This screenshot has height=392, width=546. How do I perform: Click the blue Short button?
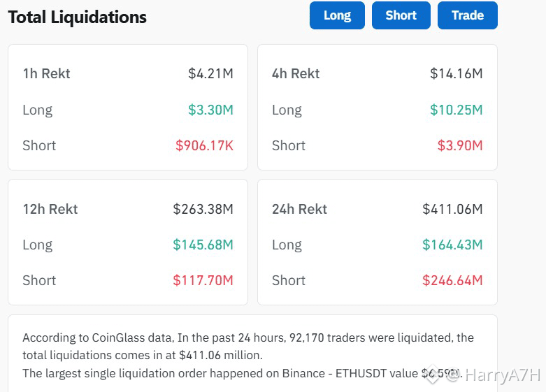[401, 15]
